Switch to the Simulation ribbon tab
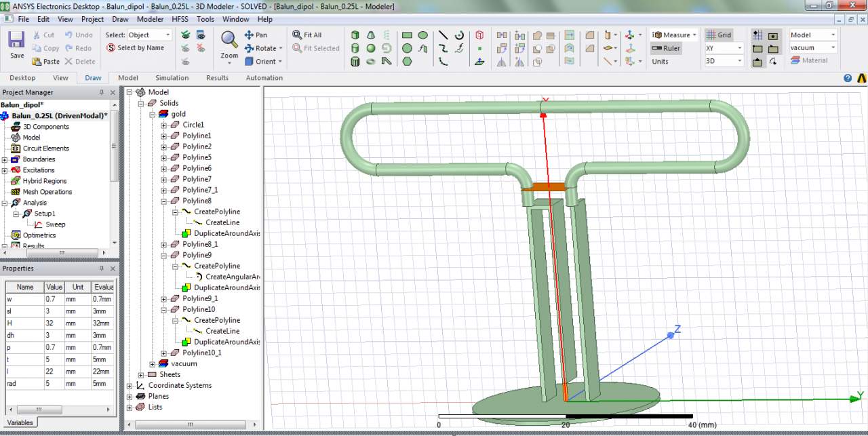The height and width of the screenshot is (436, 868). tap(172, 78)
